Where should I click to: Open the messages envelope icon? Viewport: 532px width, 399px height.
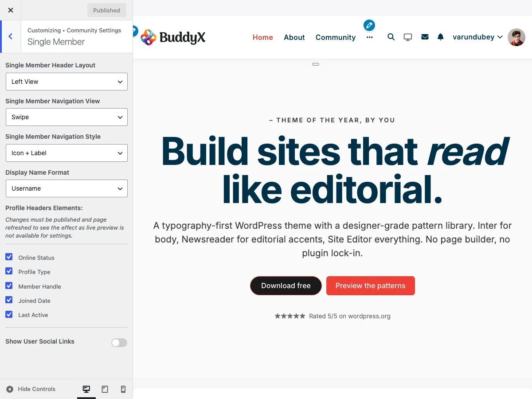pos(425,37)
